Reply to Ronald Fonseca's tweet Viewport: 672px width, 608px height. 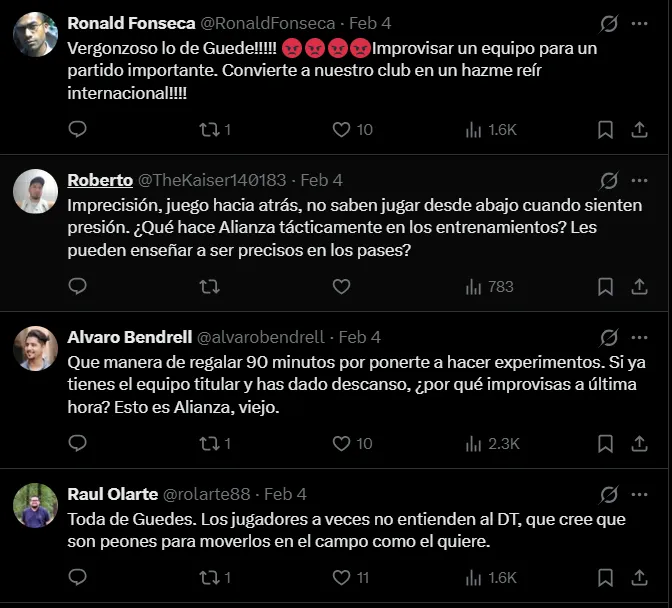click(78, 129)
